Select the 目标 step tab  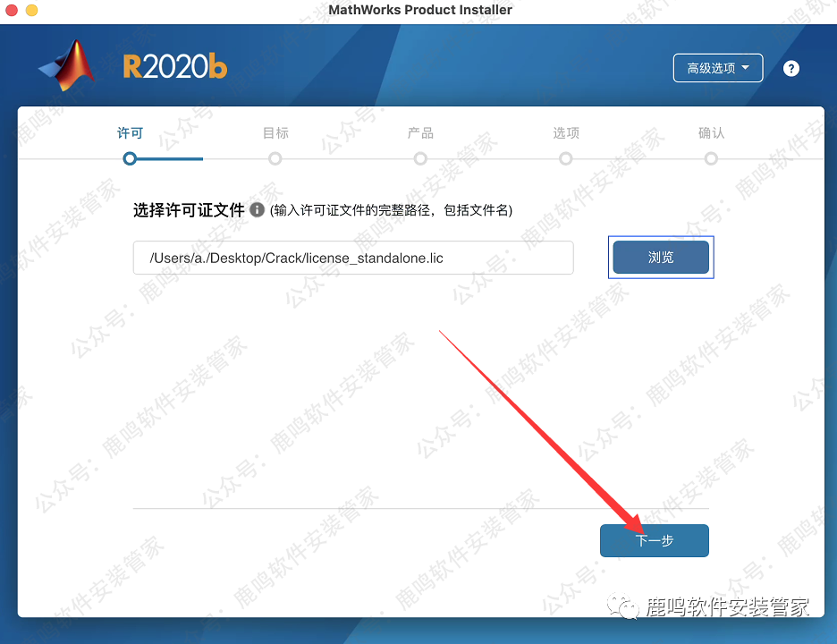(275, 133)
